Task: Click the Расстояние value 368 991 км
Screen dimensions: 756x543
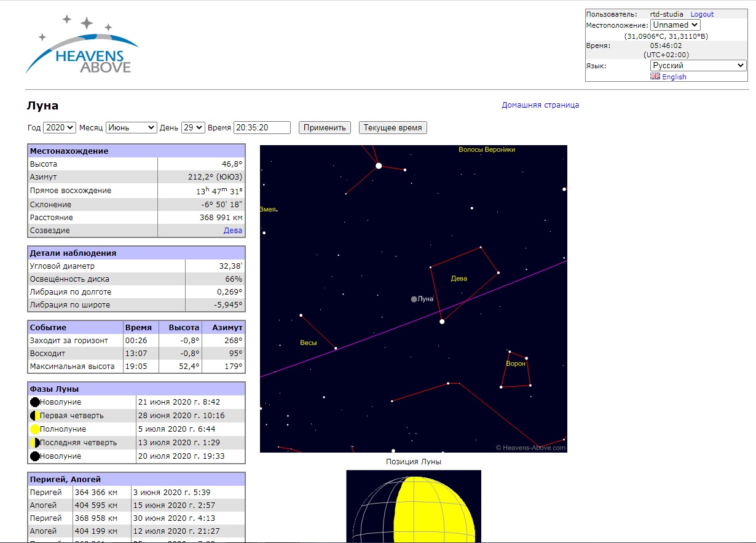Action: 221,218
